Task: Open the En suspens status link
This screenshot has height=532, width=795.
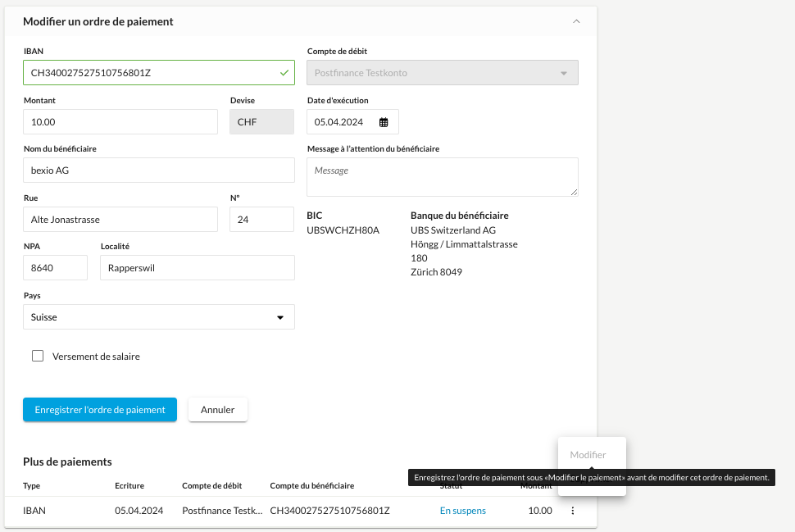Action: (463, 511)
